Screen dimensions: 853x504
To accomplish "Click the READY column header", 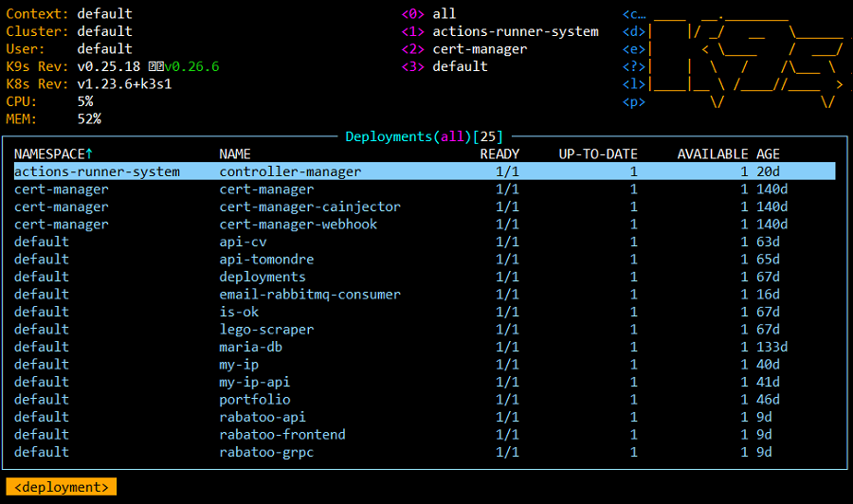I will point(499,153).
